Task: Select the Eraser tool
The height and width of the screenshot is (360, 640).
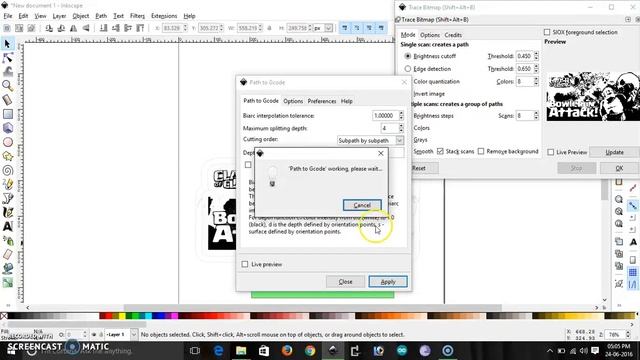Action: coord(7,255)
